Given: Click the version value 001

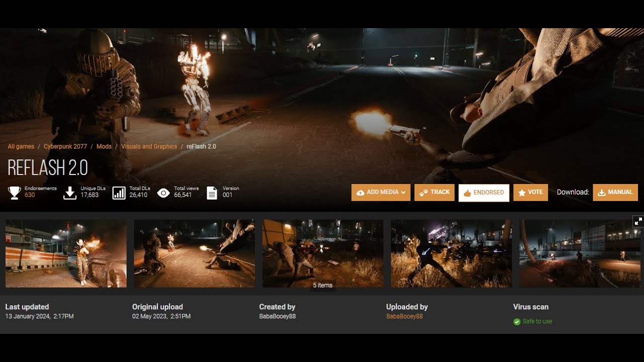Looking at the screenshot, I should [x=227, y=195].
